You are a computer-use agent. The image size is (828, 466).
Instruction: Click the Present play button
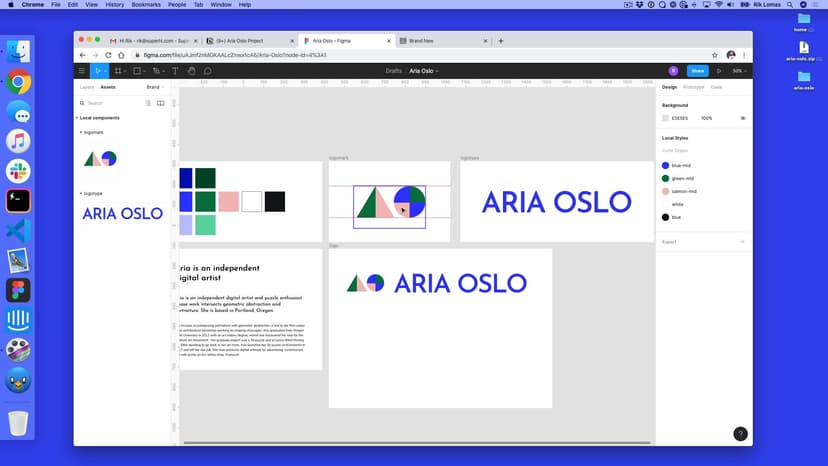pos(719,71)
